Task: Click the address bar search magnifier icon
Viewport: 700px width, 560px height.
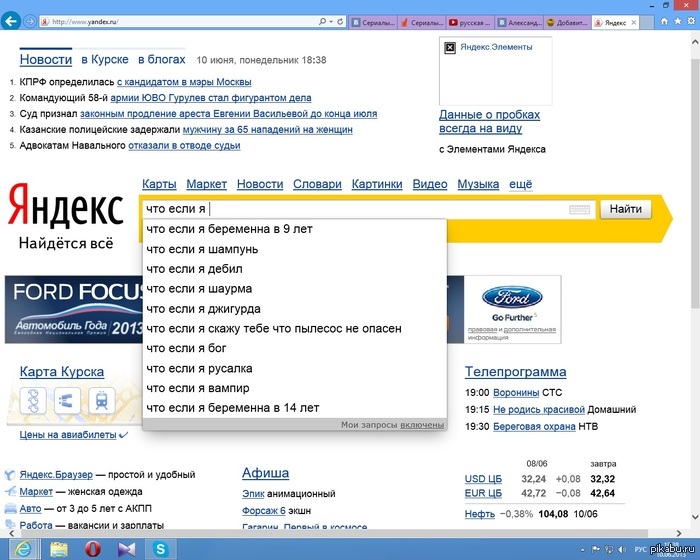Action: (322, 21)
